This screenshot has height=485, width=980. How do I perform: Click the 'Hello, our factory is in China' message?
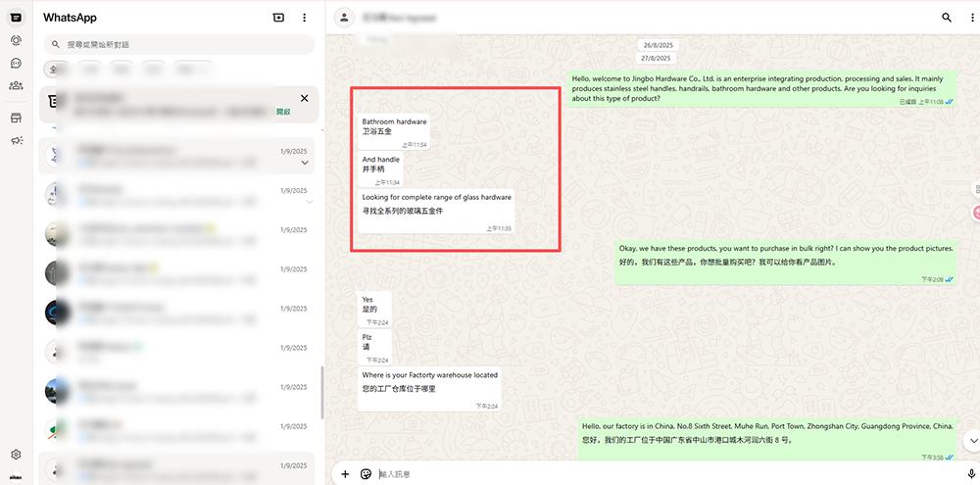[767, 438]
